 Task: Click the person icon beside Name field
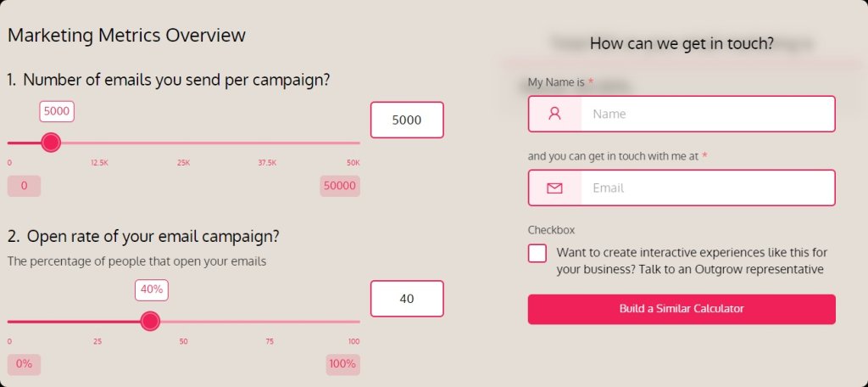(x=554, y=114)
